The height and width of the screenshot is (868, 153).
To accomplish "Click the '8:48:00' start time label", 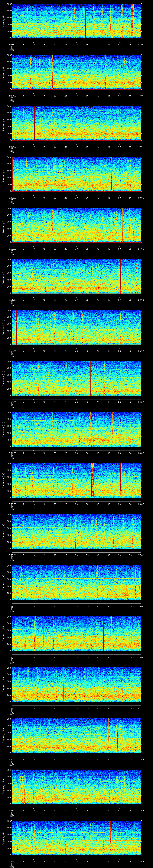I will [x=12, y=147].
